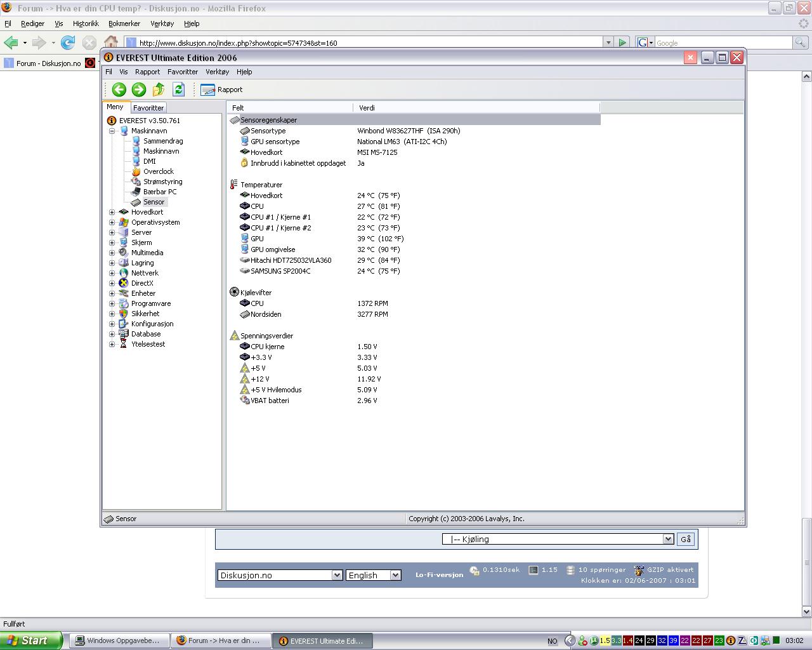Image resolution: width=812 pixels, height=650 pixels.
Task: Click the Firefox Forum taskbar button
Action: click(x=221, y=640)
